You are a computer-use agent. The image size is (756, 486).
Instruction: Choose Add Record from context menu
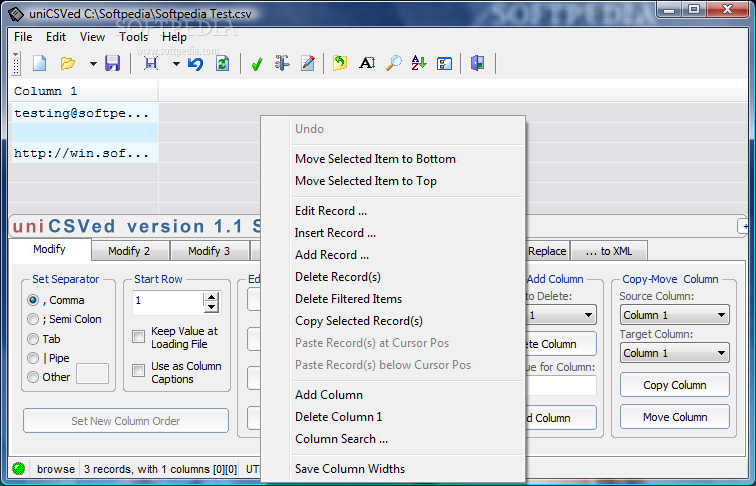407,255
